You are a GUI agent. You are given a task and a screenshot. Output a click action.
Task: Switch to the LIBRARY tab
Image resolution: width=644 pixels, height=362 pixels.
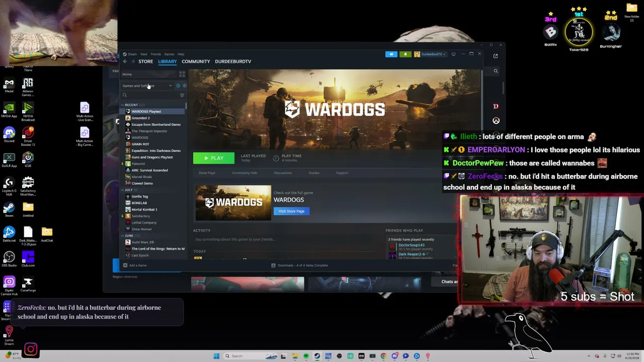[168, 61]
